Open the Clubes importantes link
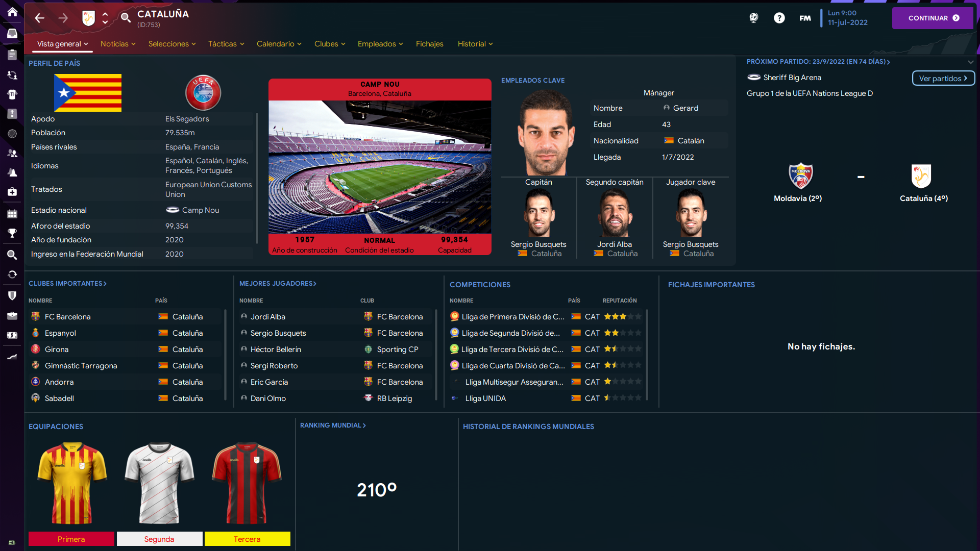980x551 pixels. point(67,283)
